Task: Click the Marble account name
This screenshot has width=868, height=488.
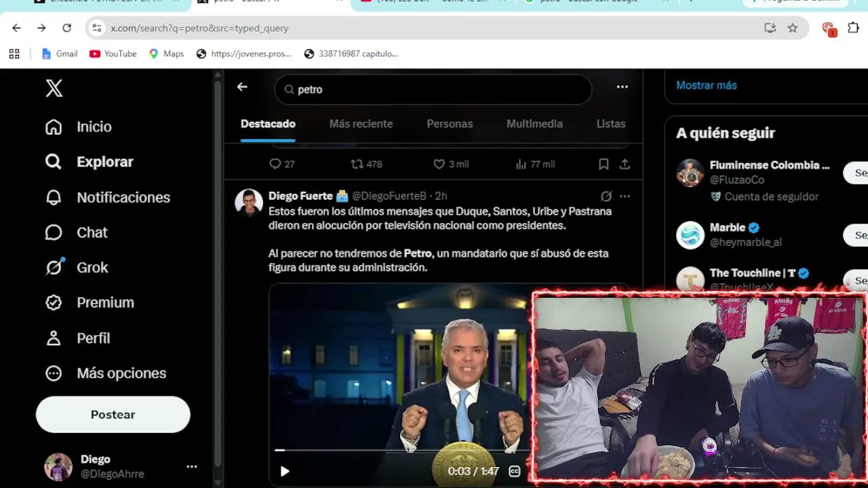Action: coord(728,228)
